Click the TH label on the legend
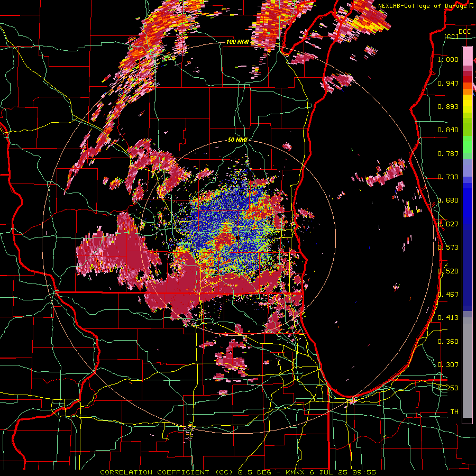This screenshot has height=476, width=476. (454, 412)
